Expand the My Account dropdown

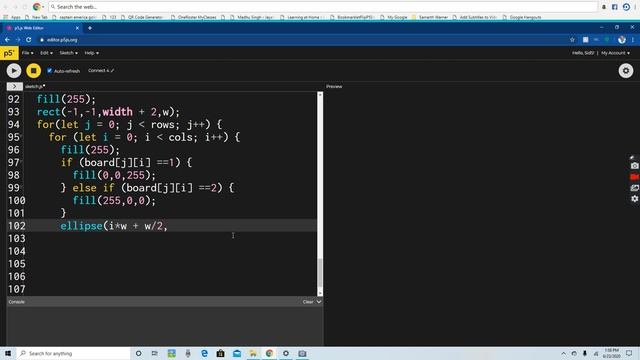coord(615,53)
